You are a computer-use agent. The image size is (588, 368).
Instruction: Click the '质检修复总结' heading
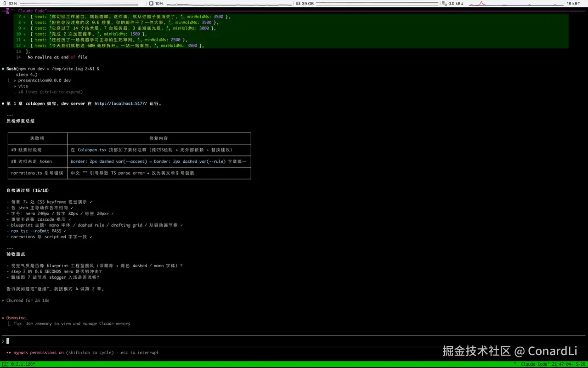[x=20, y=121]
